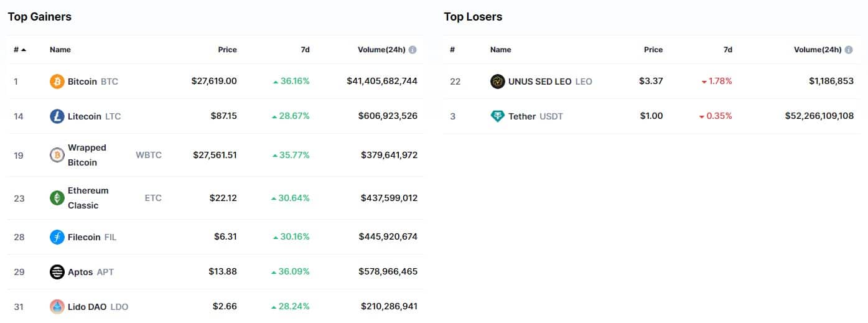Click the Bitcoin orange coin icon

pos(57,82)
